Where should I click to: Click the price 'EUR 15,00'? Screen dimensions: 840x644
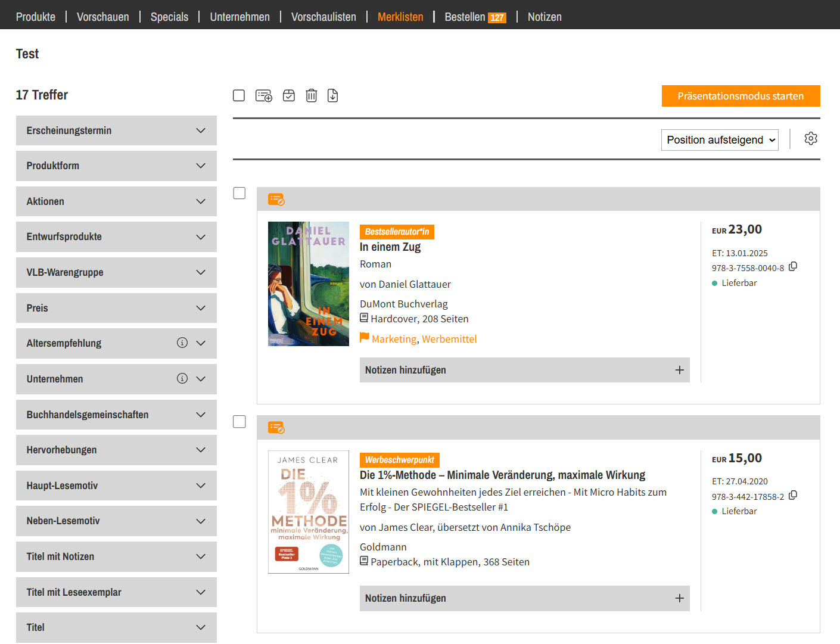[737, 458]
